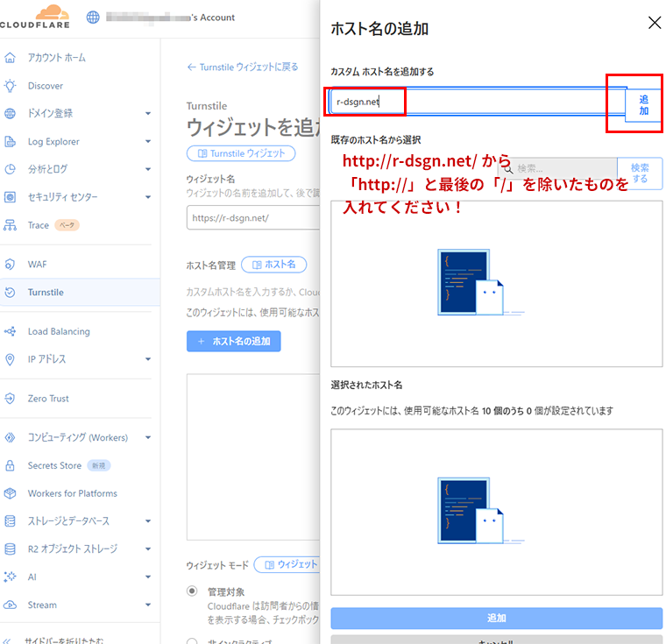Click the セキュリティ センター icon

click(11, 197)
